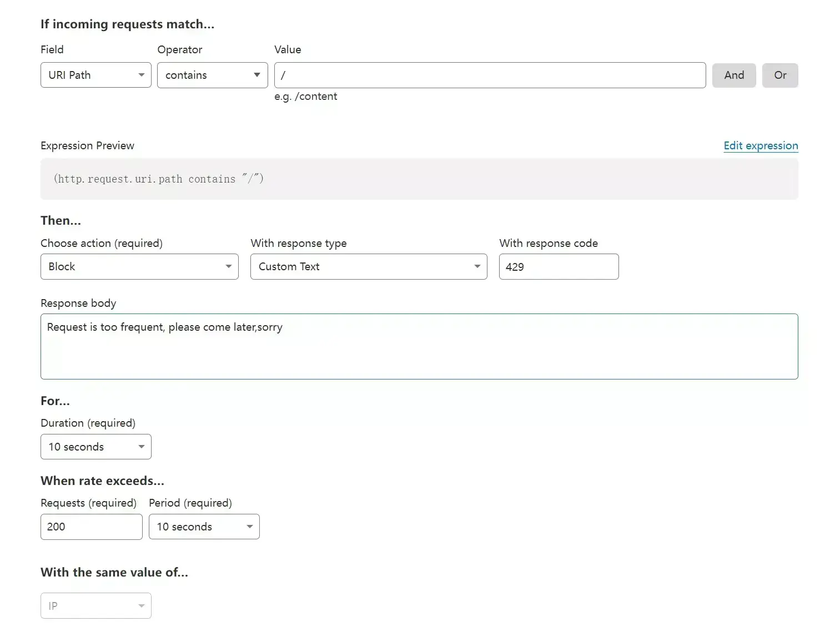840x632 pixels.
Task: Click the Value input containing slash
Action: (x=490, y=75)
